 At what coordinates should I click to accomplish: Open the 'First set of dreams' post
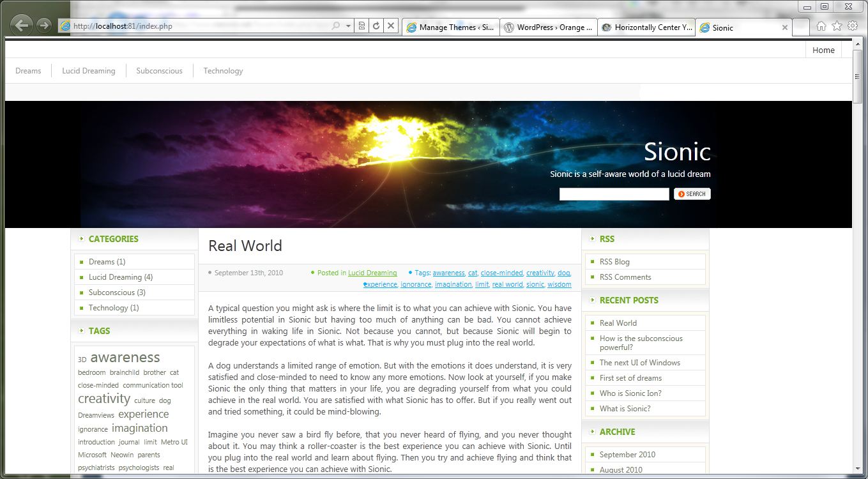[x=630, y=378]
